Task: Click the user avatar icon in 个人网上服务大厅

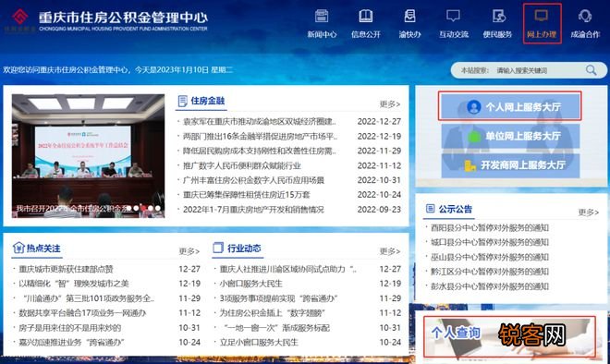Action: click(473, 106)
